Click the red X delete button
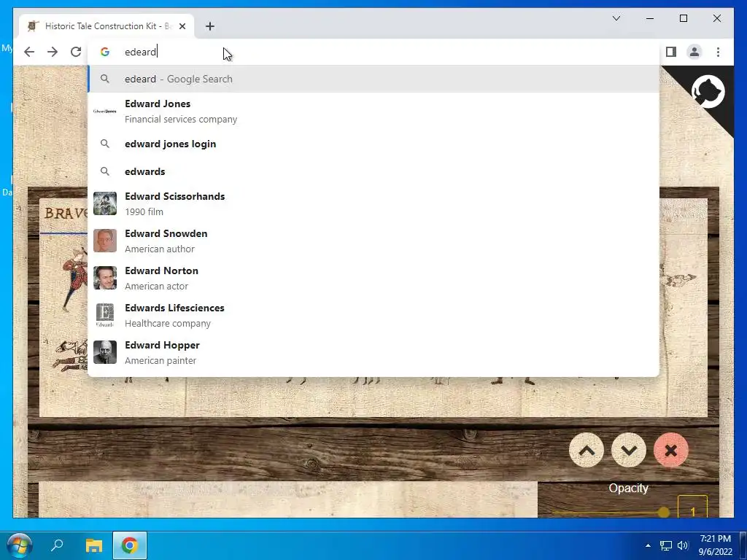Screen dimensions: 747x560 (x=671, y=450)
